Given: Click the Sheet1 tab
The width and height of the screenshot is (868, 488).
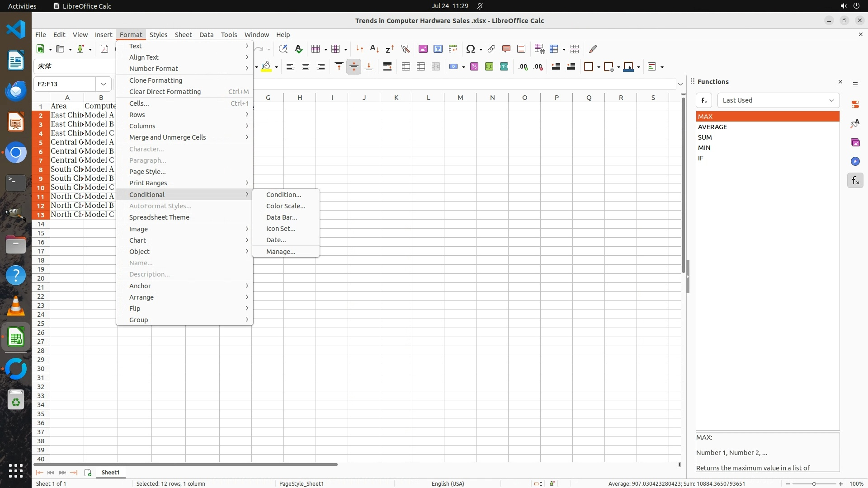Looking at the screenshot, I should point(110,472).
